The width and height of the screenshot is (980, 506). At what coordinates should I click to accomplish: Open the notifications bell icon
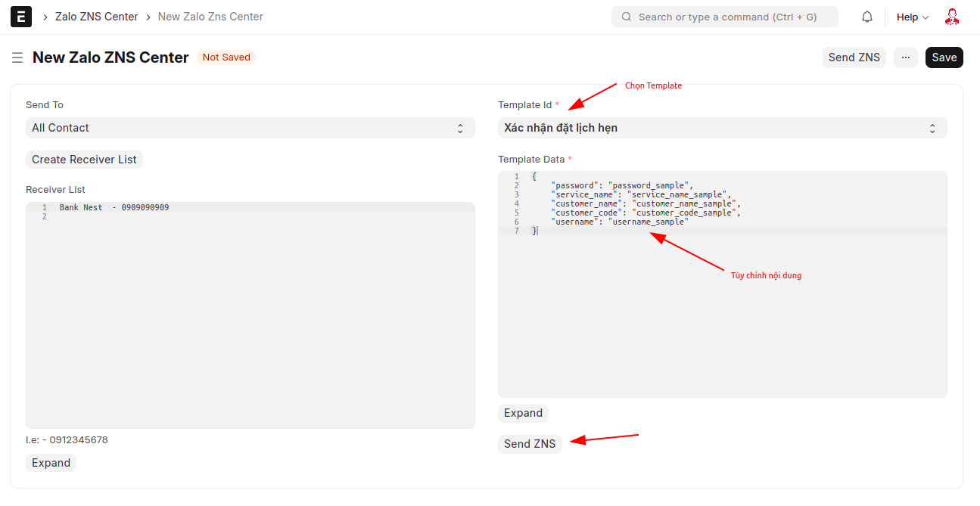[867, 17]
